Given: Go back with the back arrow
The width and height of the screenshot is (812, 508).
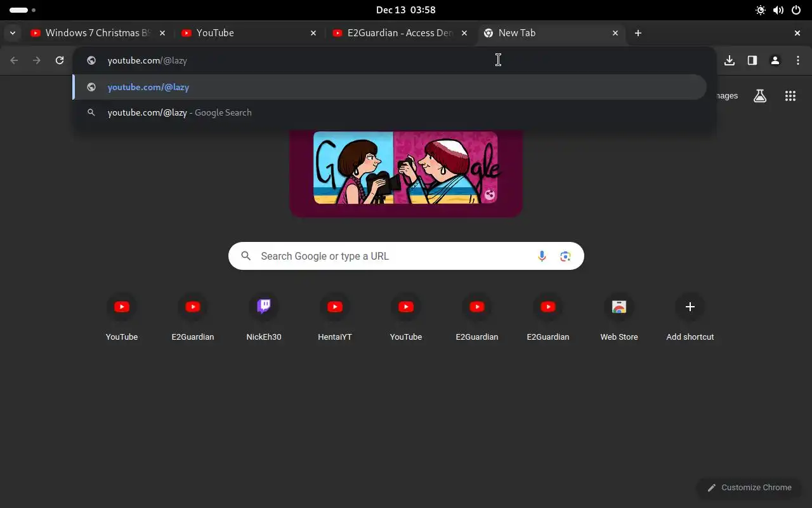Looking at the screenshot, I should click(x=14, y=60).
